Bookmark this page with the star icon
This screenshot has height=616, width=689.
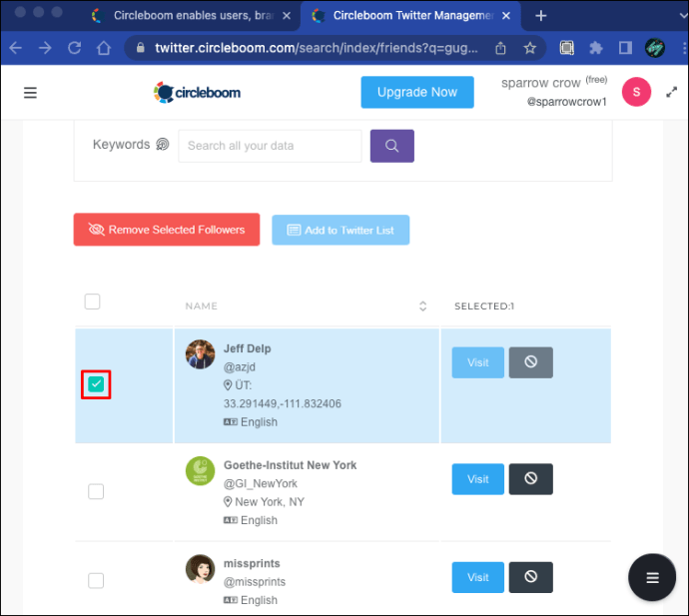(530, 48)
